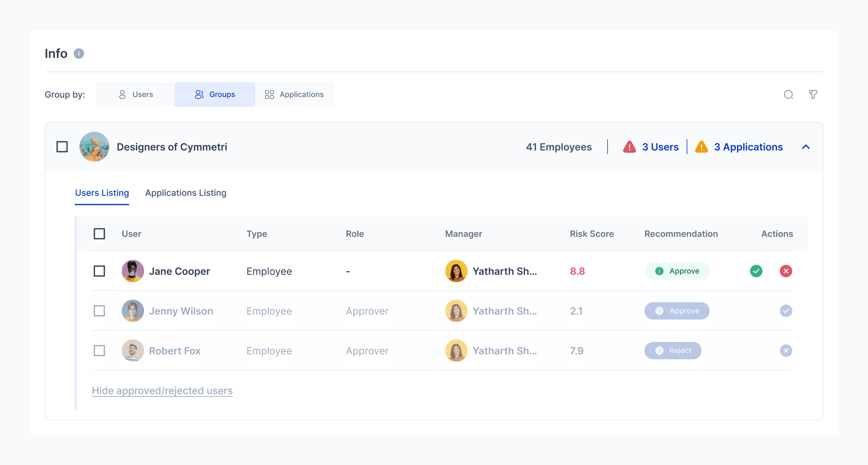Open the filter funnel icon
The width and height of the screenshot is (868, 465).
(813, 95)
